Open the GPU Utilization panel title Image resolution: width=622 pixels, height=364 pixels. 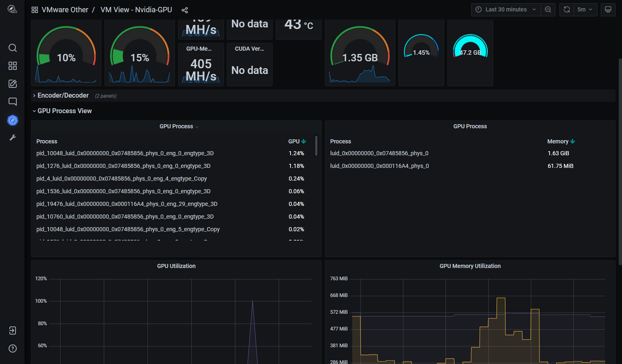tap(176, 266)
